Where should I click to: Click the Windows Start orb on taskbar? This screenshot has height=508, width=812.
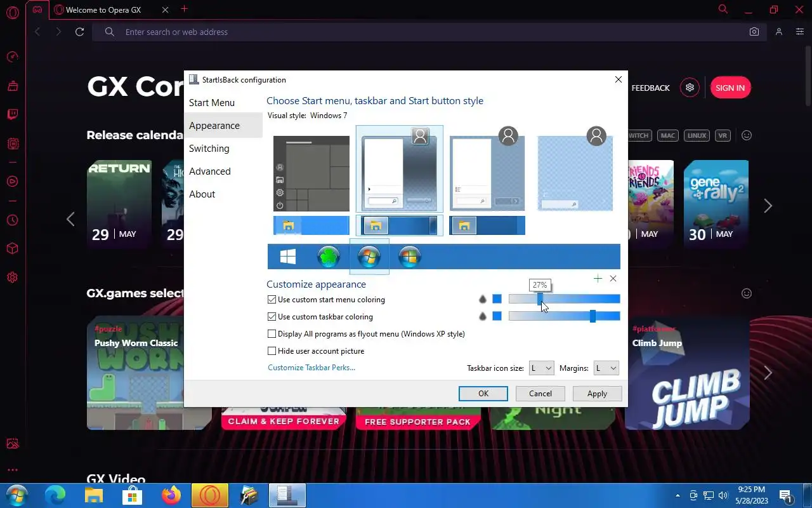(16, 495)
